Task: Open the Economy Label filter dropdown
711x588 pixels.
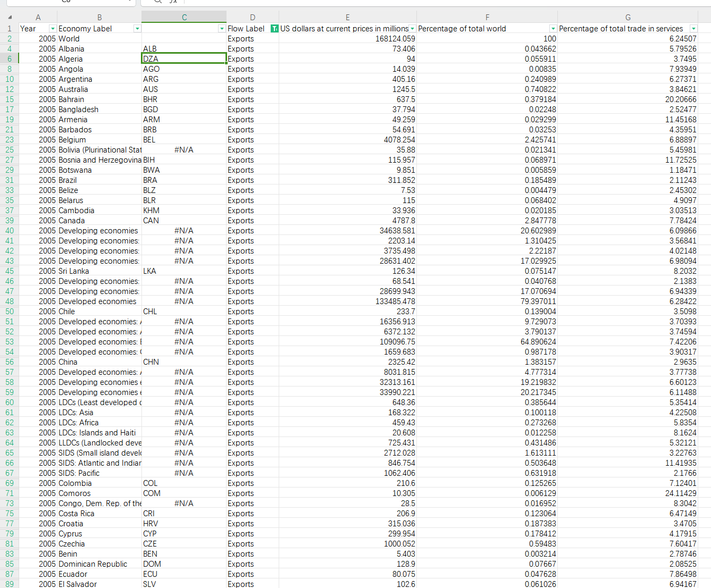Action: 137,29
